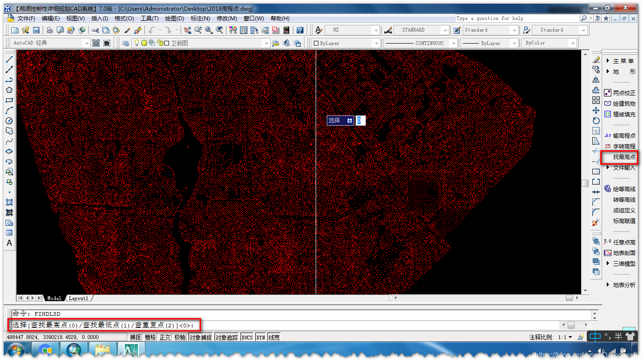Select the Hatch tool in draw toolbar
This screenshot has width=642, height=364.
pos(9,202)
